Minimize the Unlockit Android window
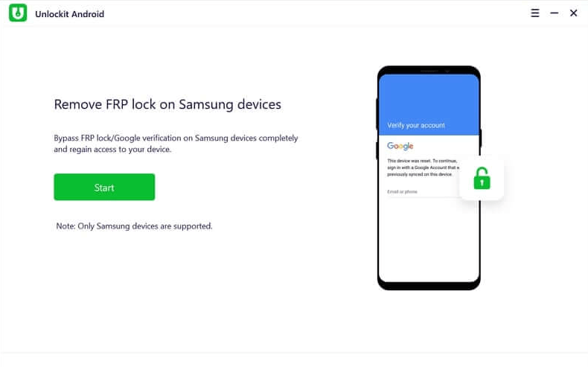588x367 pixels. pos(555,13)
